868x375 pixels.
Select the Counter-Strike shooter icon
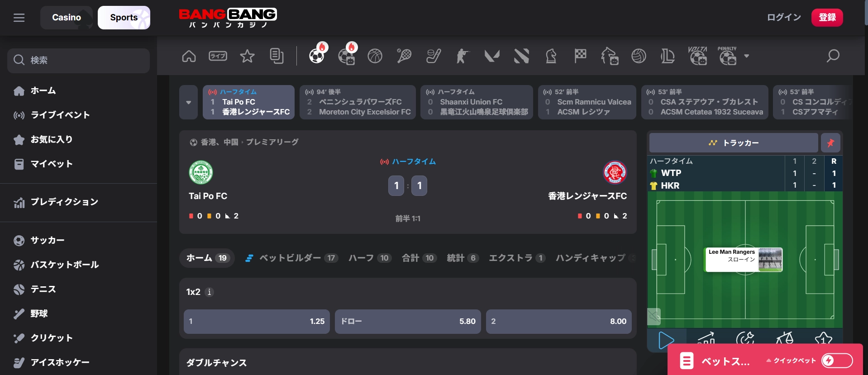pos(463,56)
